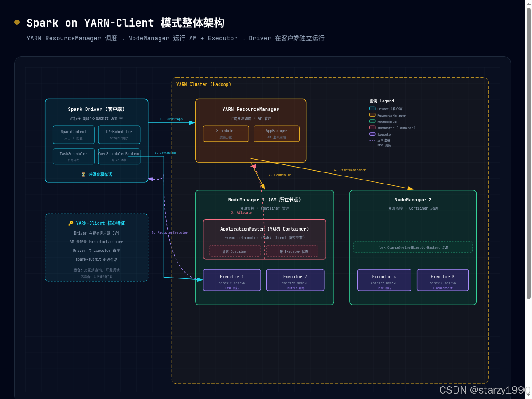Select the DAGScheduler box
The width and height of the screenshot is (532, 399).
pyautogui.click(x=119, y=135)
